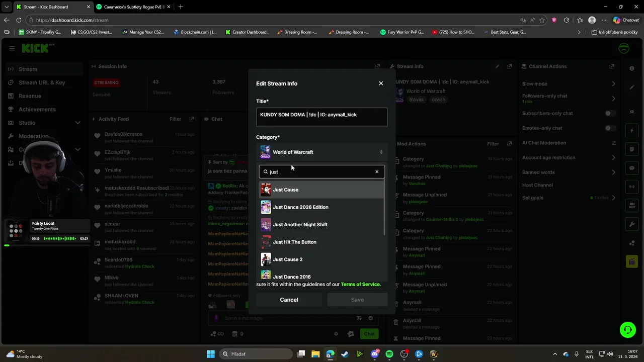Open emote picker in message box

[370, 318]
